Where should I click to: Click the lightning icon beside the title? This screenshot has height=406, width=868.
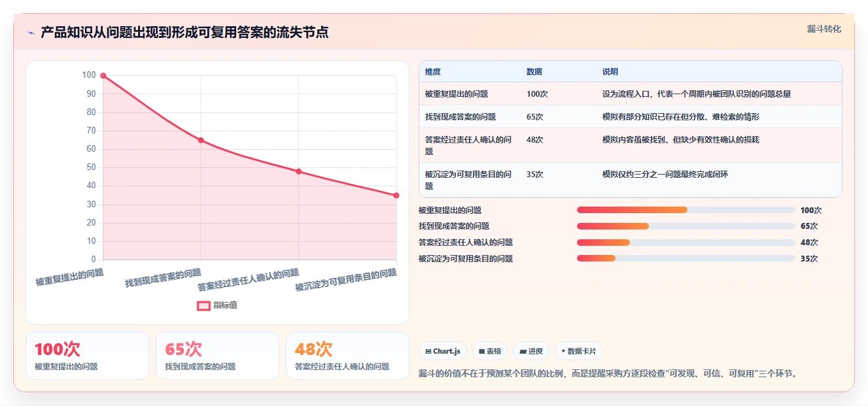31,33
